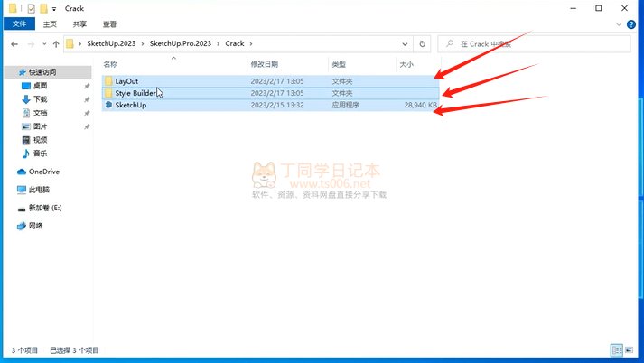Switch to the 主页 ribbon tab

click(50, 24)
